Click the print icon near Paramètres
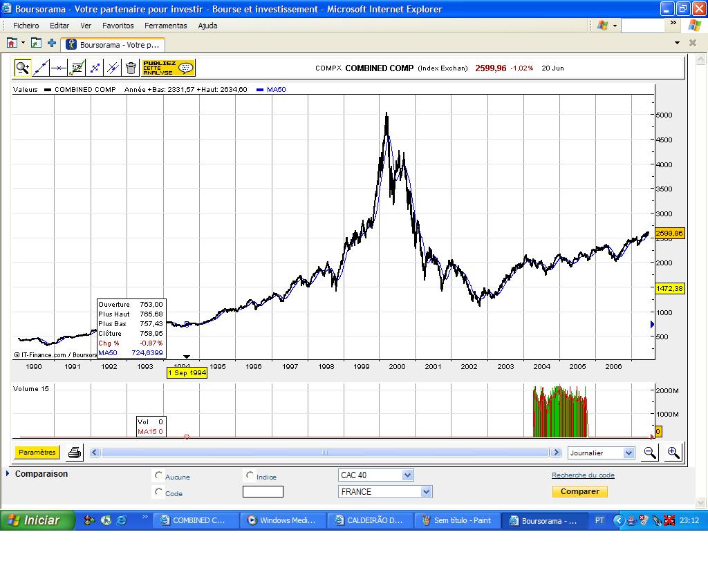This screenshot has width=708, height=588. [x=75, y=453]
